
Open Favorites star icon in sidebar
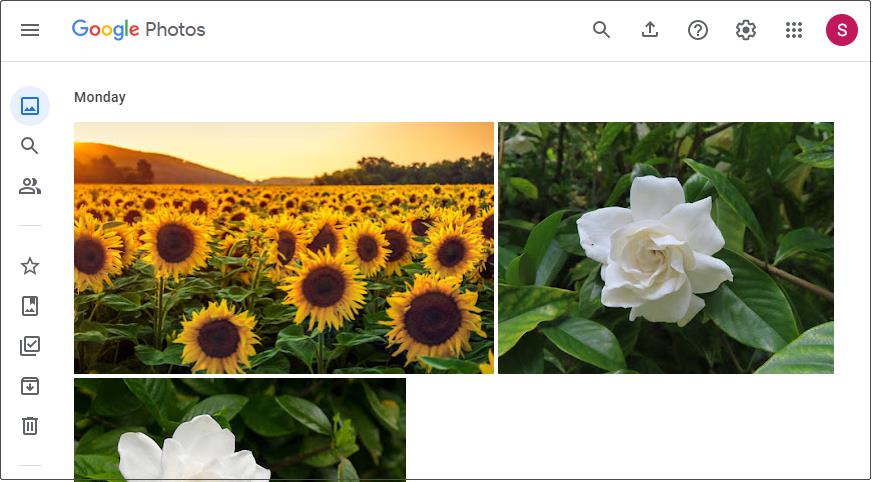30,266
